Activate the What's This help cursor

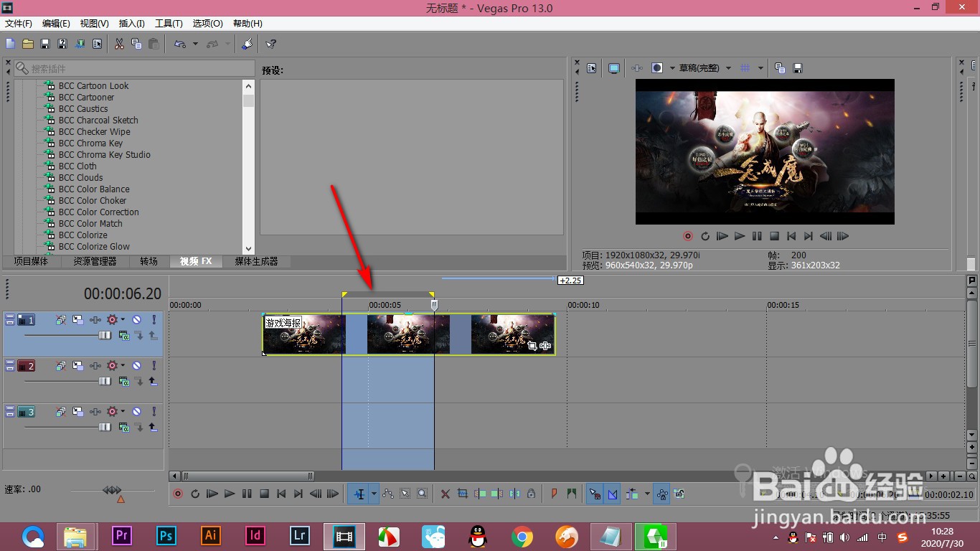[271, 44]
